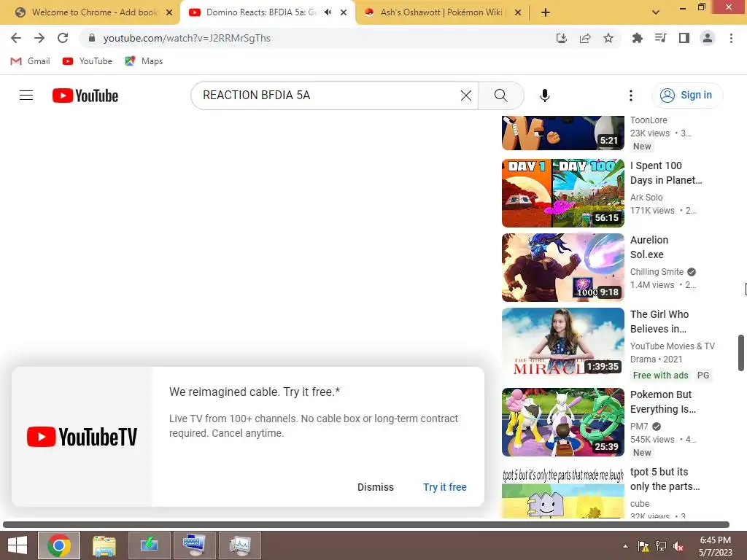Image resolution: width=747 pixels, height=560 pixels.
Task: Click the Ark Solo channel name
Action: 646,197
